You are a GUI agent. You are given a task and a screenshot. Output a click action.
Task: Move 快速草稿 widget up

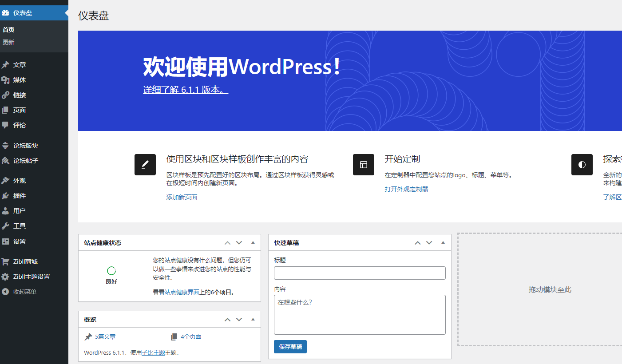(x=418, y=243)
